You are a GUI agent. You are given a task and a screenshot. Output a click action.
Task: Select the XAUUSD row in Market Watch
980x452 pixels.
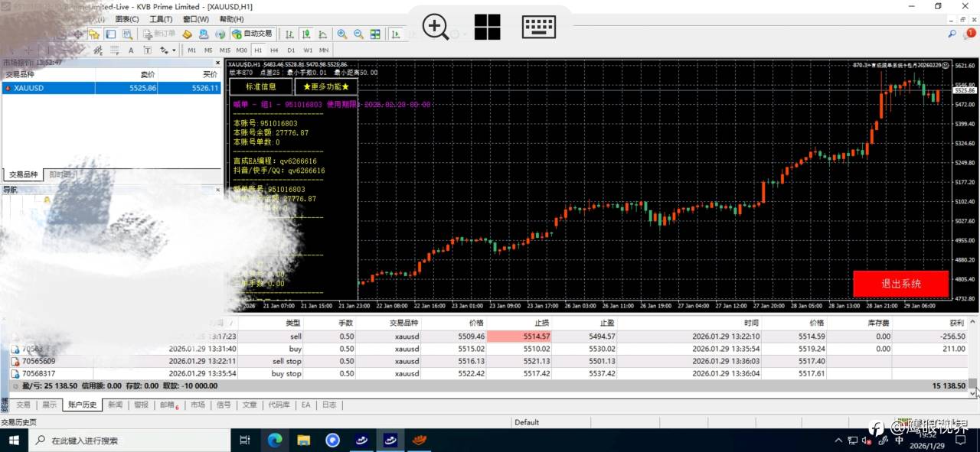coord(112,88)
